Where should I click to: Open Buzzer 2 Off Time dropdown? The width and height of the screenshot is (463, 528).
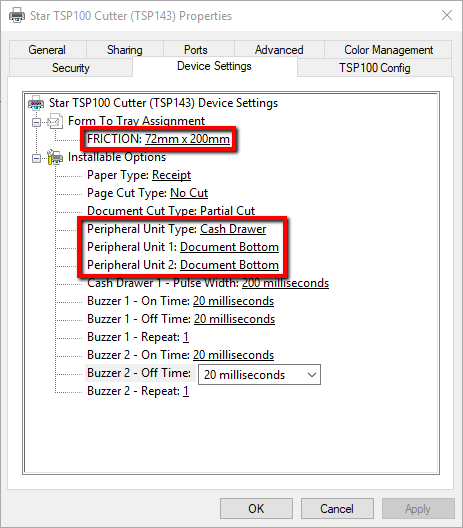(x=260, y=374)
